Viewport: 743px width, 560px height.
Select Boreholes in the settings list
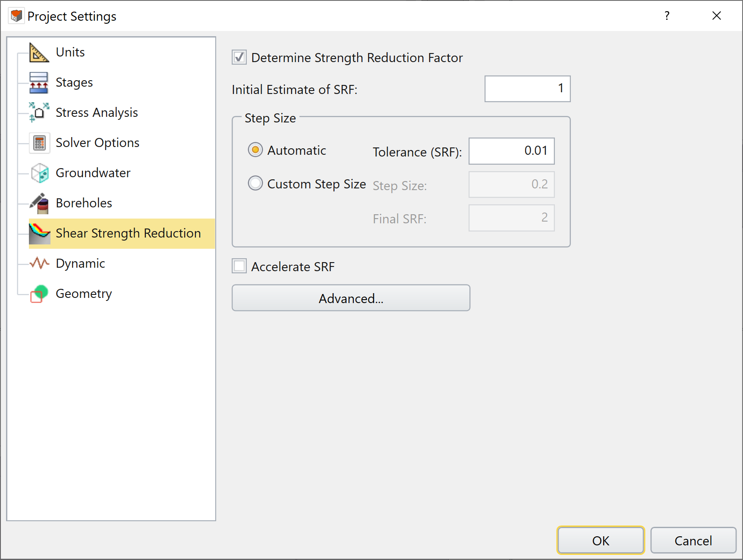pos(84,203)
